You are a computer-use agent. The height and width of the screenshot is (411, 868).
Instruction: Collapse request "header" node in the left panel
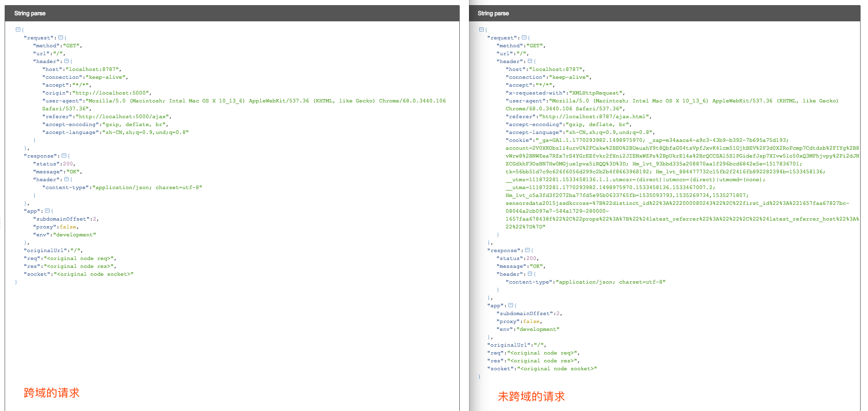click(x=66, y=61)
